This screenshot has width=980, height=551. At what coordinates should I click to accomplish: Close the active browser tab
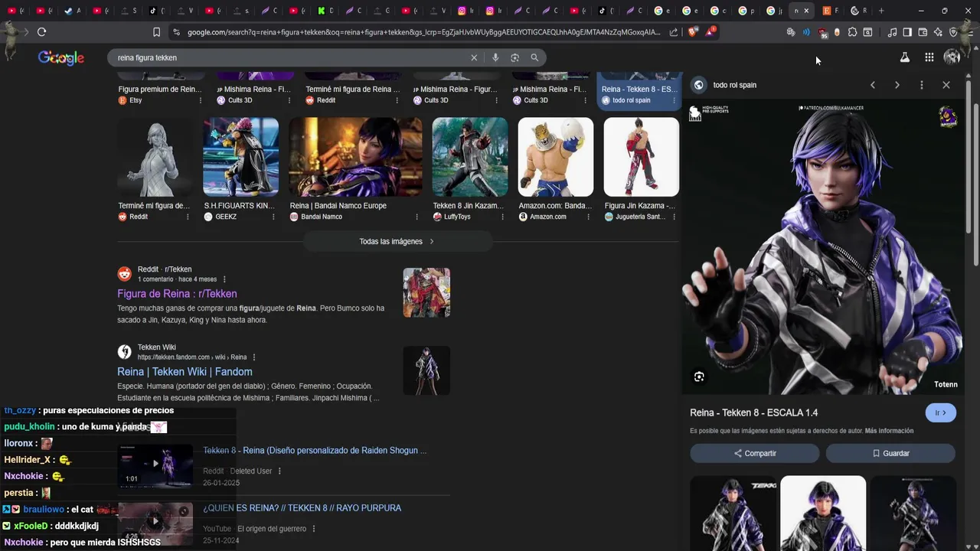click(x=806, y=11)
